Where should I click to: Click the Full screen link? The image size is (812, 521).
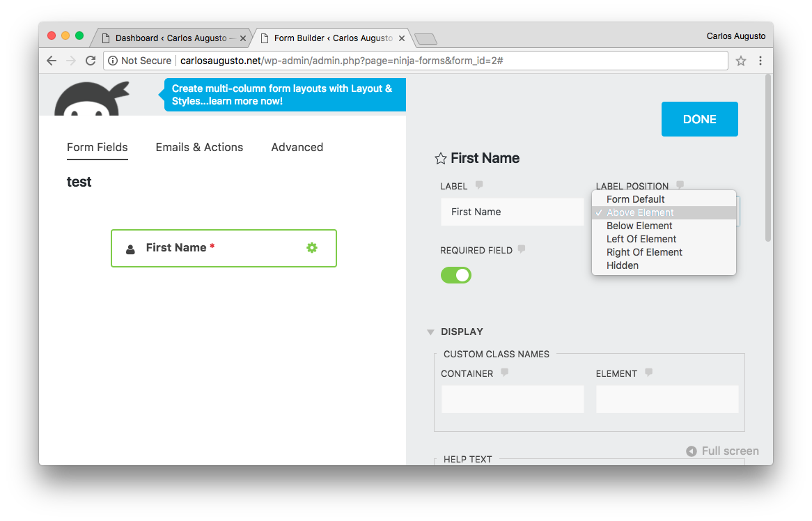pos(723,451)
